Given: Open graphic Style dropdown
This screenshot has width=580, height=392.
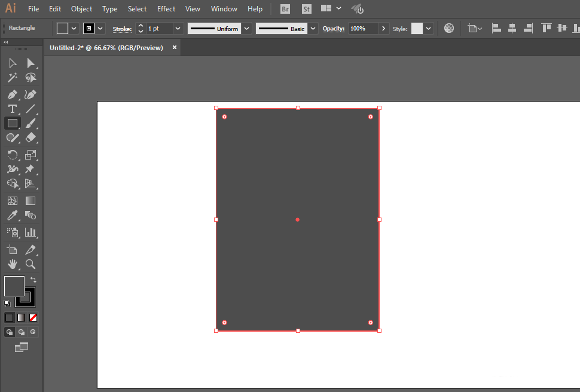Looking at the screenshot, I should (x=428, y=29).
